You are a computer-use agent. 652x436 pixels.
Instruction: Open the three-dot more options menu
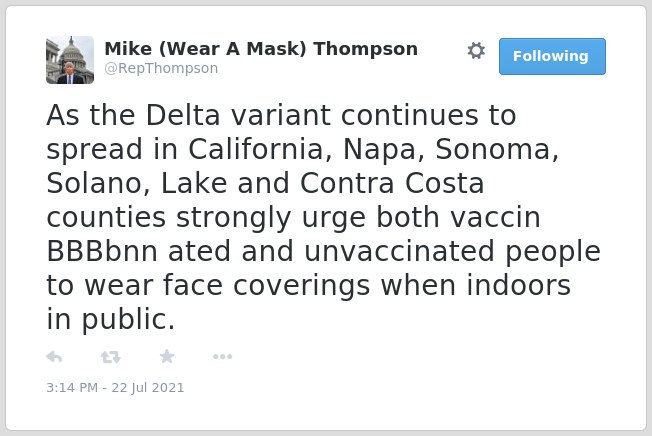[x=222, y=356]
